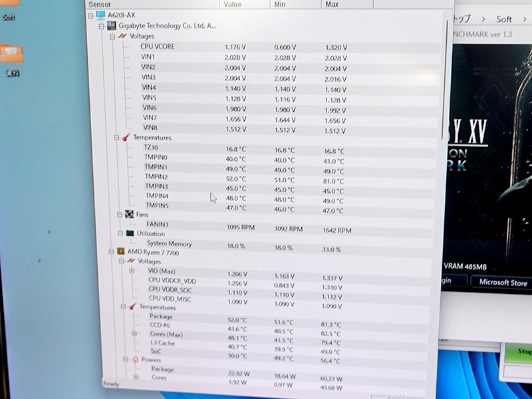Click the A620I-AX computer icon
Viewport: 532px width, 399px height.
pos(100,15)
